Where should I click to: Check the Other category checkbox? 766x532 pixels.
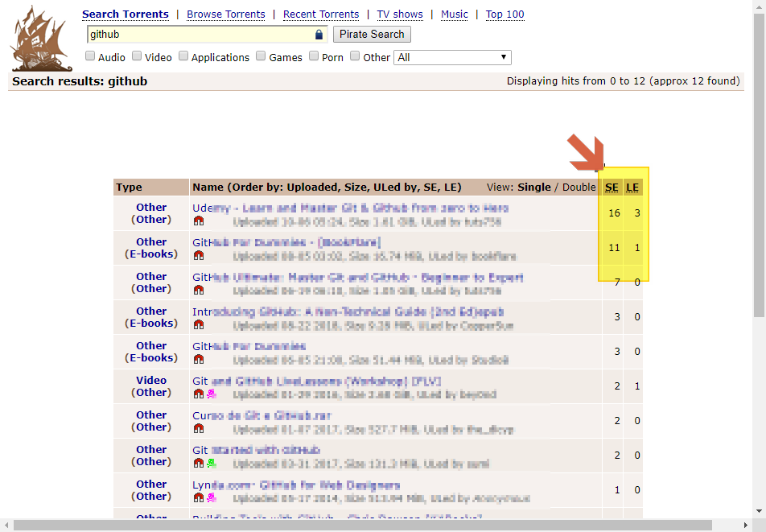pyautogui.click(x=355, y=56)
